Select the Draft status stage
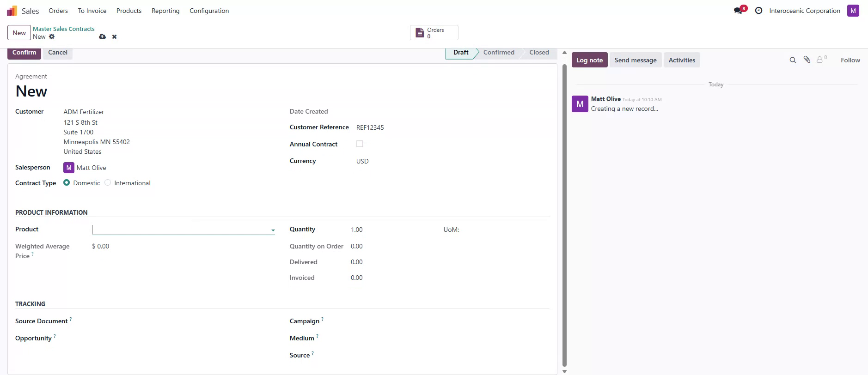This screenshot has width=868, height=375. 461,53
